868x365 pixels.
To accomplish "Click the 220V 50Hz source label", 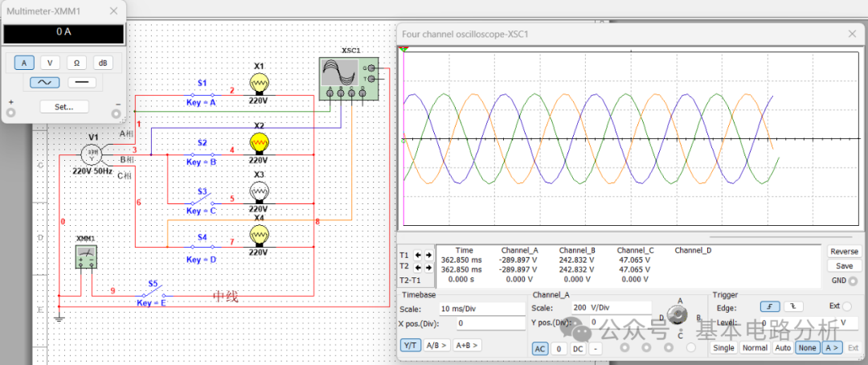I will point(92,170).
